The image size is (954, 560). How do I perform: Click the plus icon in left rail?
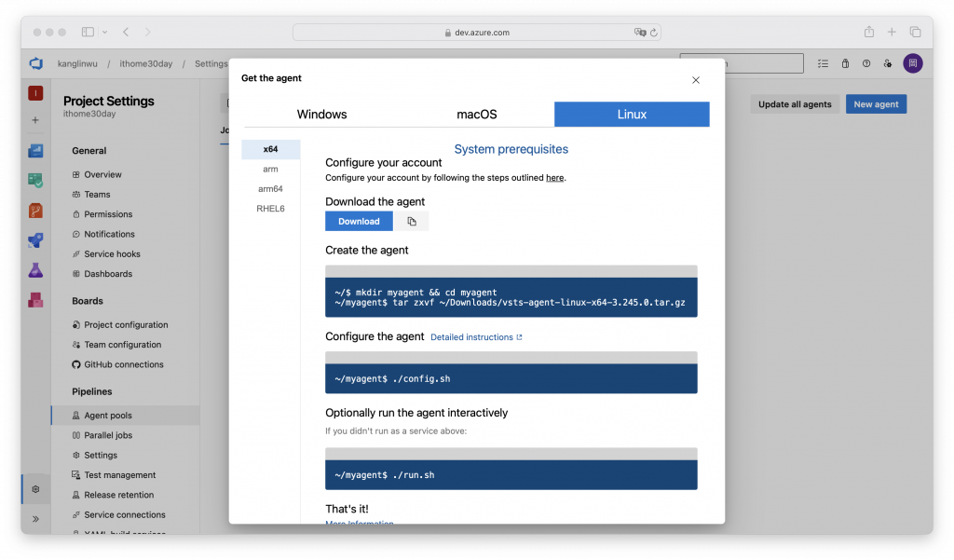[x=35, y=120]
